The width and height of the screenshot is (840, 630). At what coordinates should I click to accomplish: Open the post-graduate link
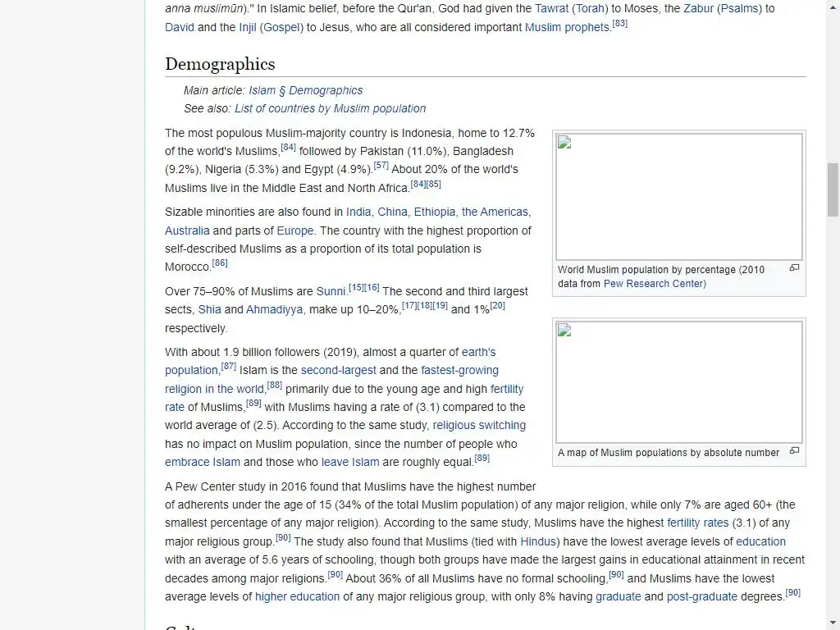tap(702, 597)
